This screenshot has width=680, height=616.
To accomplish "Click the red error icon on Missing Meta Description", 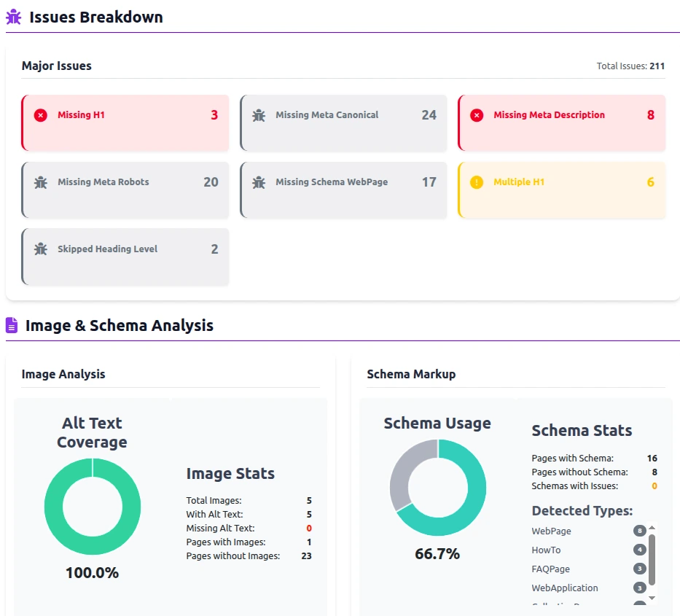I will click(x=477, y=115).
